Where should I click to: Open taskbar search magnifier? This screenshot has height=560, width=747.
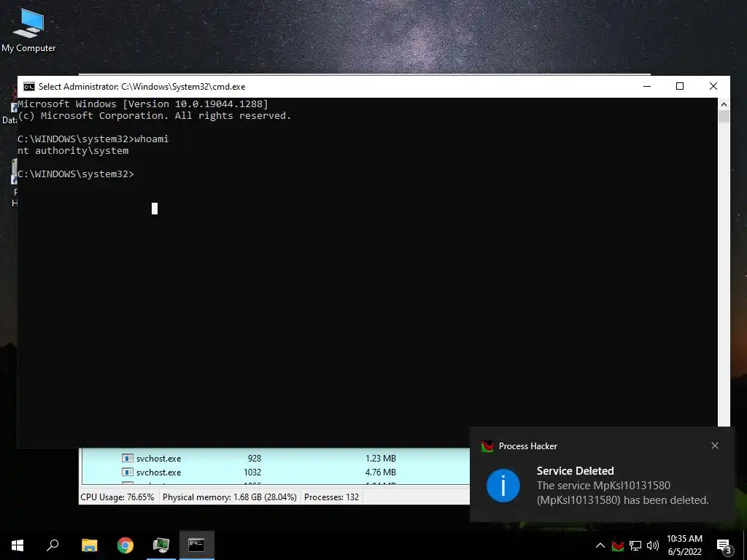pyautogui.click(x=53, y=545)
